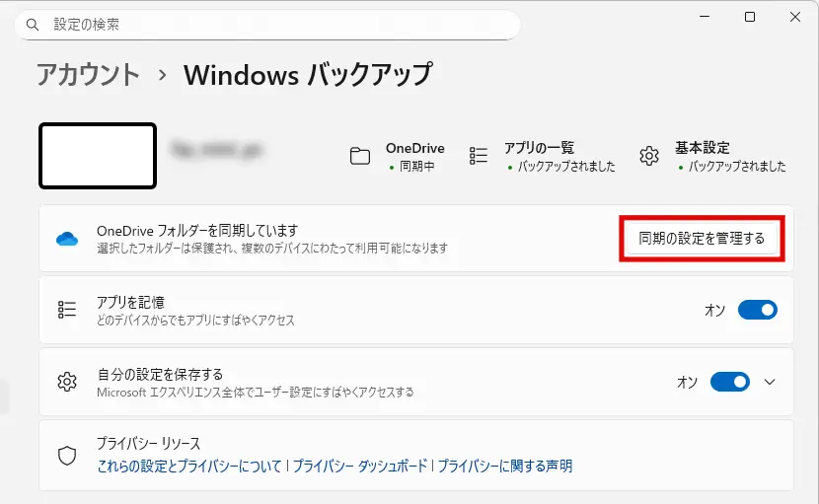Click the アプリの一覧 list icon in header

click(x=479, y=156)
